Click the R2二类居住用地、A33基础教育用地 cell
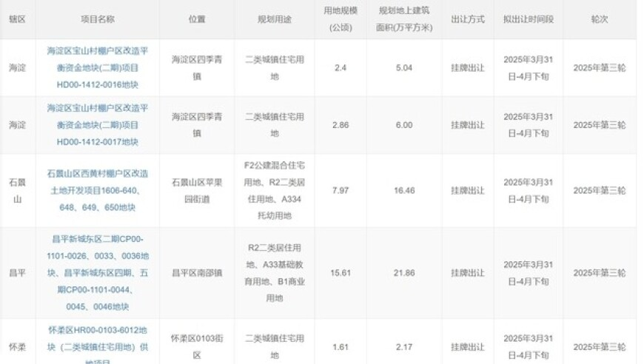The image size is (644, 364). (x=275, y=273)
